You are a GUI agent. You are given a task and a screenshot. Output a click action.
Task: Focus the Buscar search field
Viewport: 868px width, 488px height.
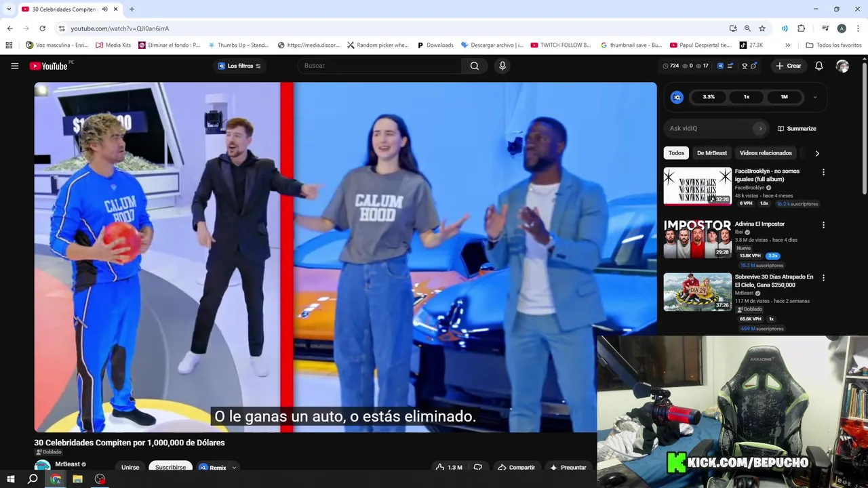[380, 66]
